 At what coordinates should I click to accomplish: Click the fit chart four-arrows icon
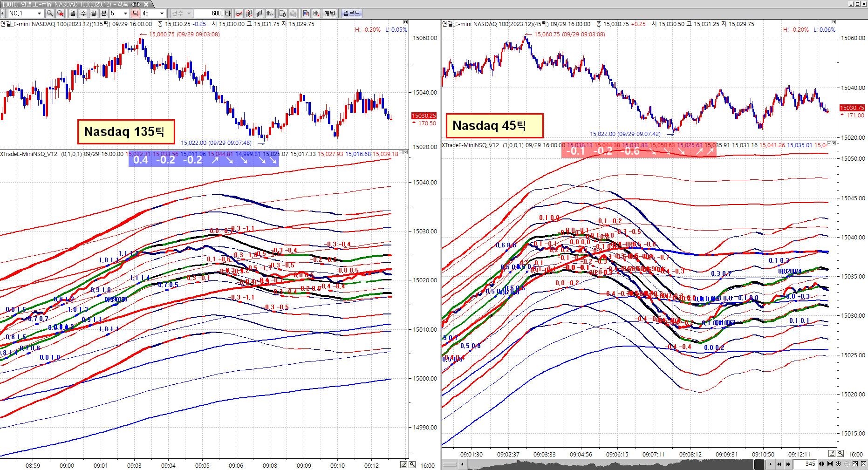tap(855, 464)
